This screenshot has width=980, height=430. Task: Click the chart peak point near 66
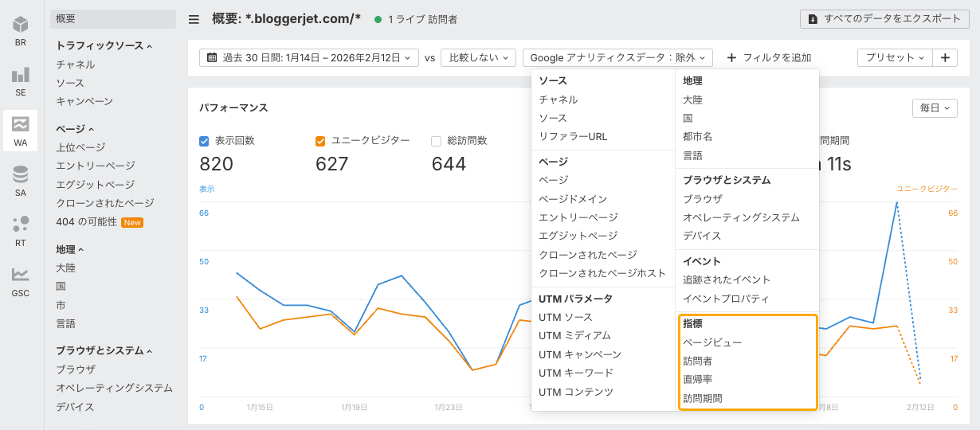(x=897, y=203)
